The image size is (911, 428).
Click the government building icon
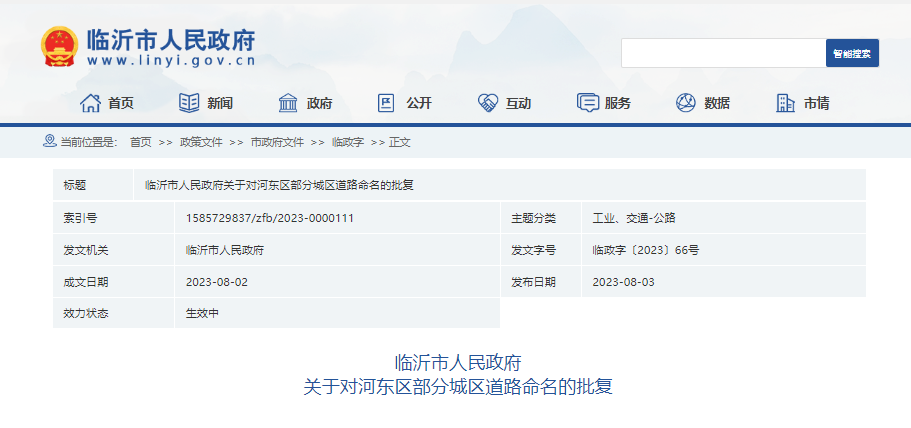(288, 103)
